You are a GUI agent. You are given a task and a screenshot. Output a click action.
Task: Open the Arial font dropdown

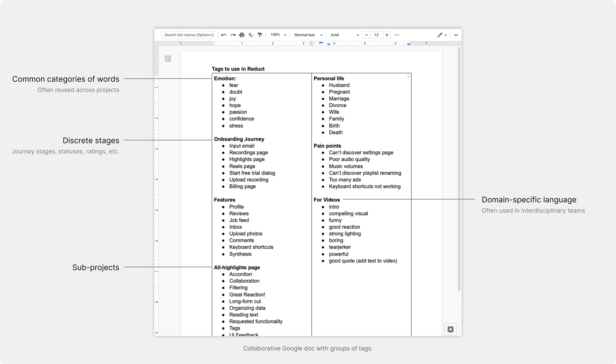(x=345, y=35)
